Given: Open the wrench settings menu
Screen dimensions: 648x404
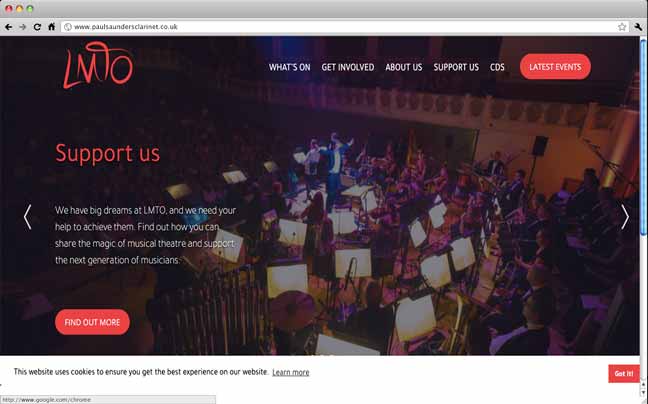Looking at the screenshot, I should (638, 27).
